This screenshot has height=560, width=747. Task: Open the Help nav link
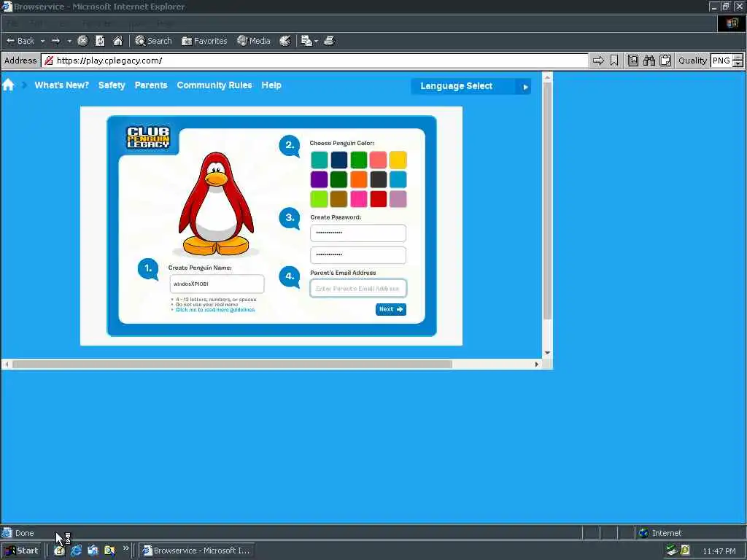(x=271, y=85)
